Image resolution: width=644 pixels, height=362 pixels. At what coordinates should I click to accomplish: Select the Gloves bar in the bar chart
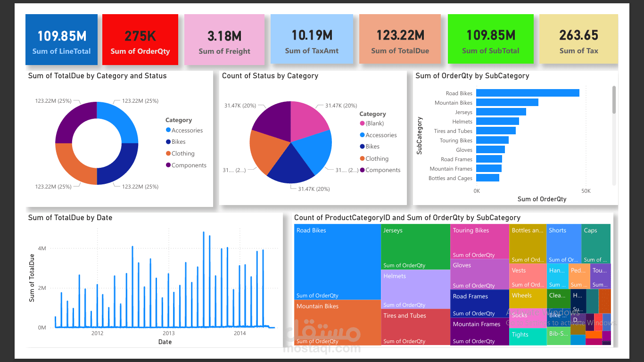coord(490,150)
